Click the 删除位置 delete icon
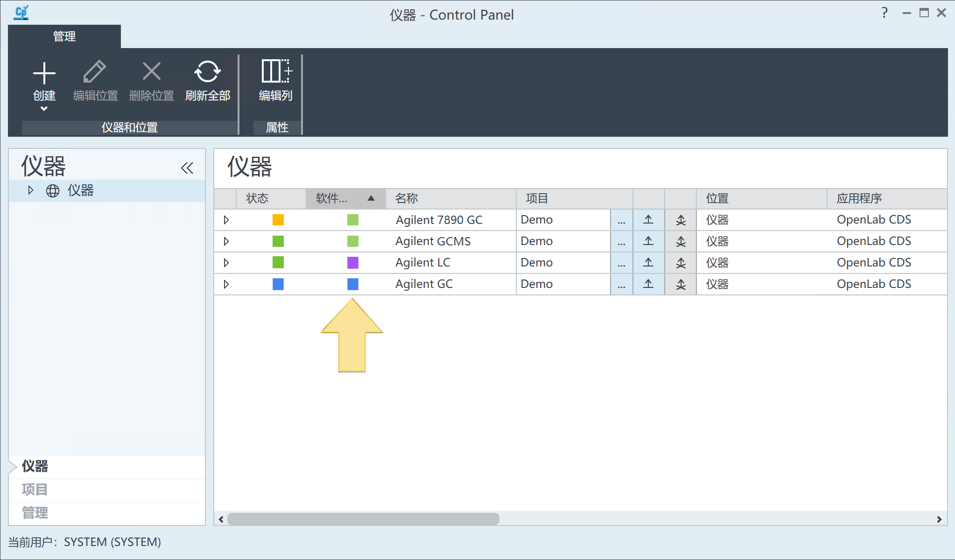Screen dimensions: 955x560 (151, 72)
